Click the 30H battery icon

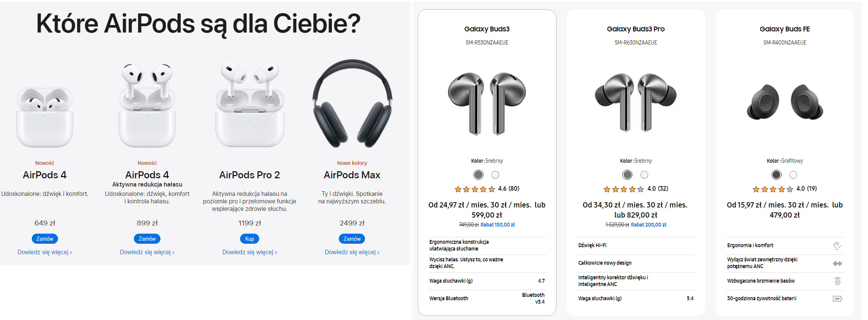(x=837, y=299)
